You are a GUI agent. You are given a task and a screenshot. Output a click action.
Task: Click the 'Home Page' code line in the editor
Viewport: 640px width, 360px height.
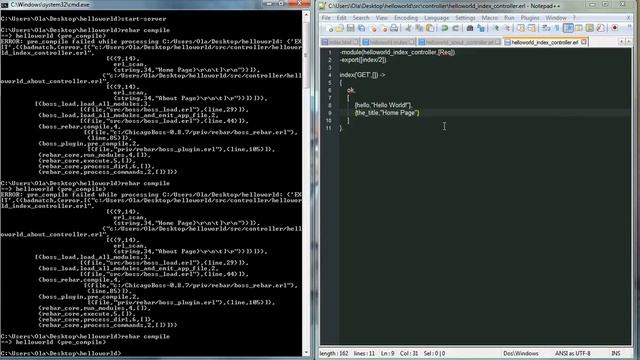click(x=387, y=113)
